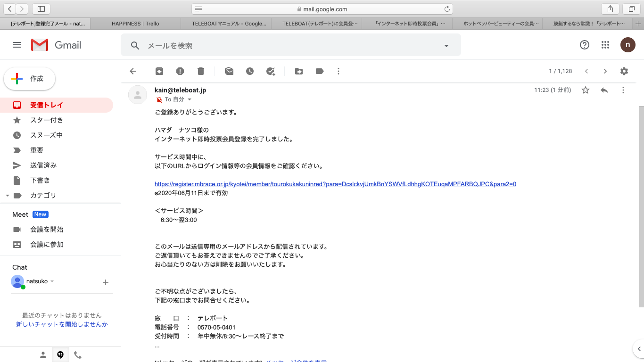Mark the message as unread

point(229,71)
